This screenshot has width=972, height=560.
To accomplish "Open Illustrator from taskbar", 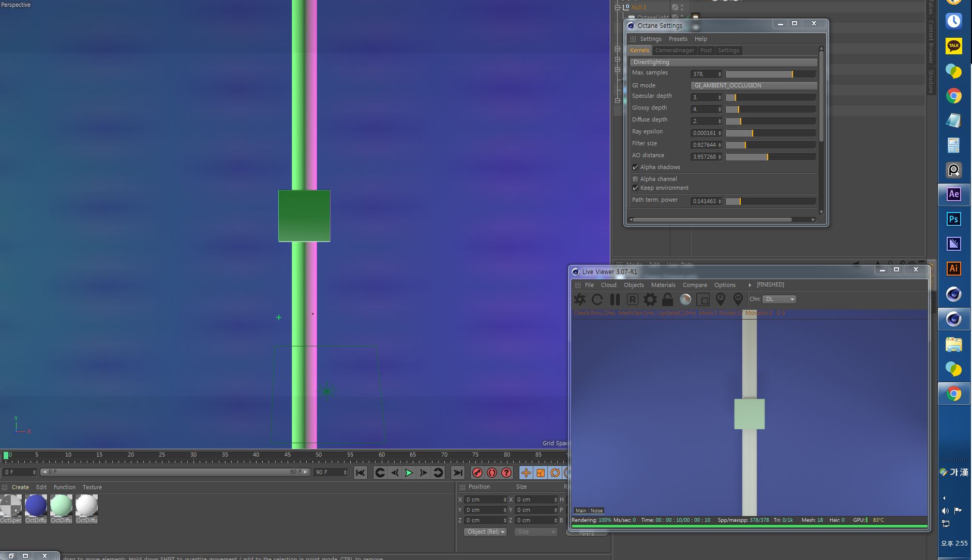I will 954,269.
